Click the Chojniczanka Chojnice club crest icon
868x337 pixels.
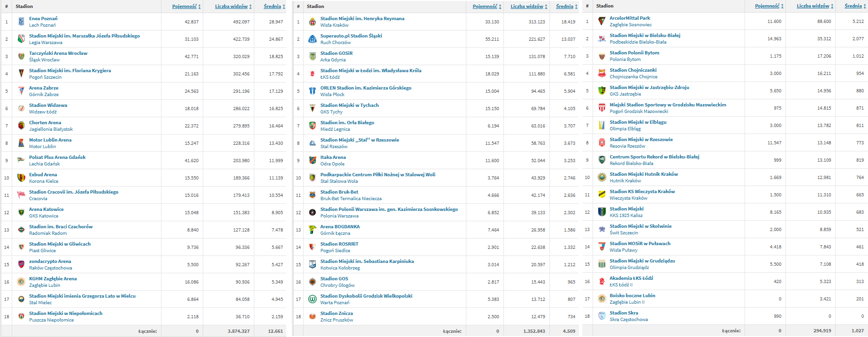[x=602, y=73]
